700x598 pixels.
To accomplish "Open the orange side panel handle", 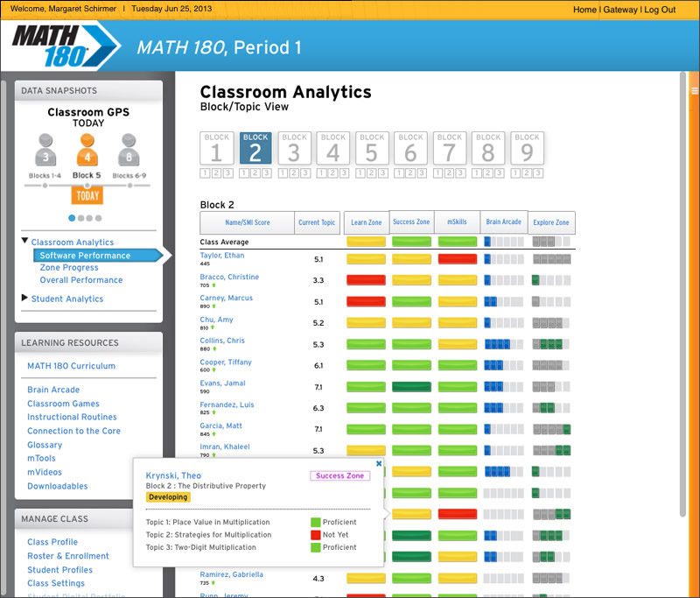I will point(695,91).
